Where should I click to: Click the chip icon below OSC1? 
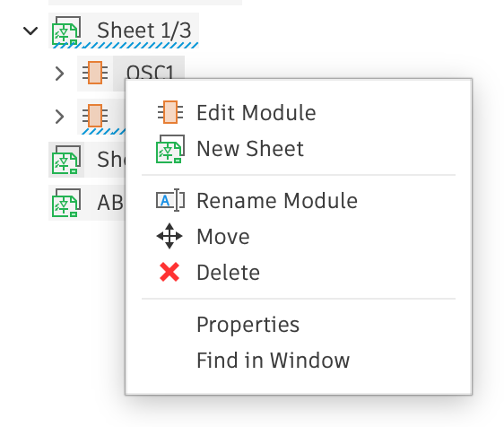point(95,116)
